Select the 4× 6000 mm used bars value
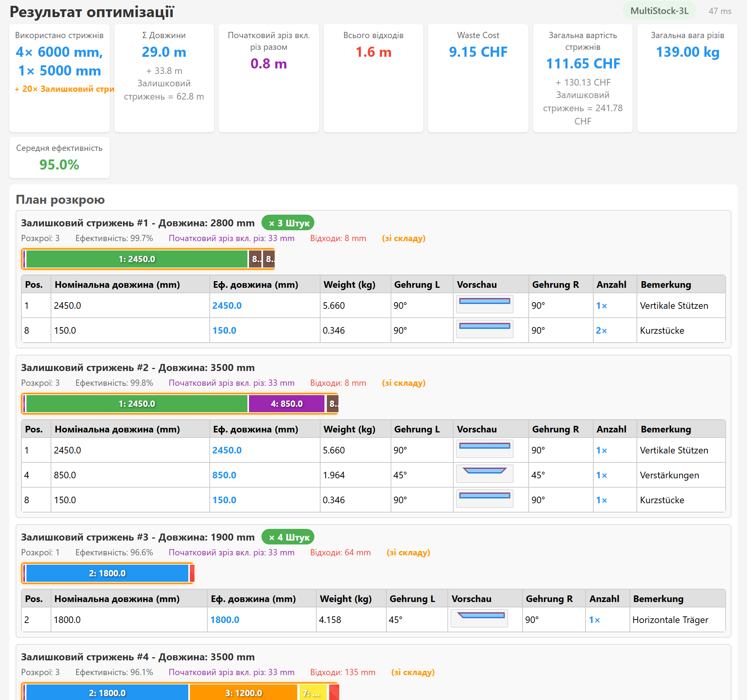 click(59, 52)
